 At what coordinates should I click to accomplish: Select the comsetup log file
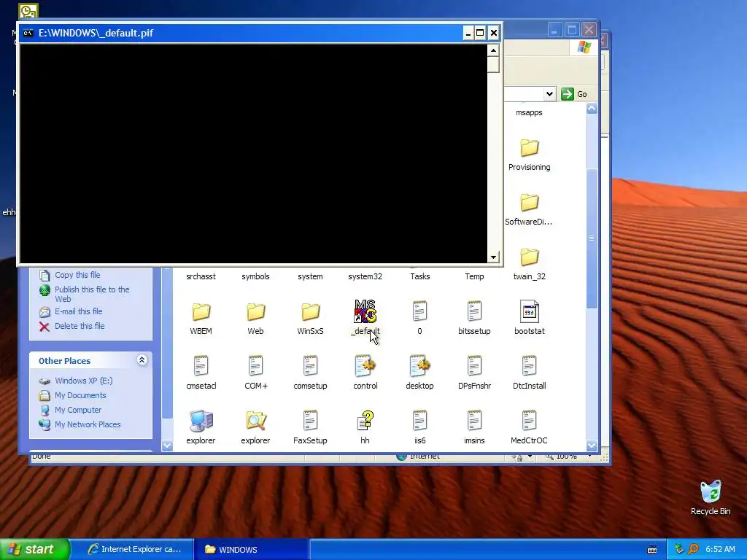pos(310,366)
